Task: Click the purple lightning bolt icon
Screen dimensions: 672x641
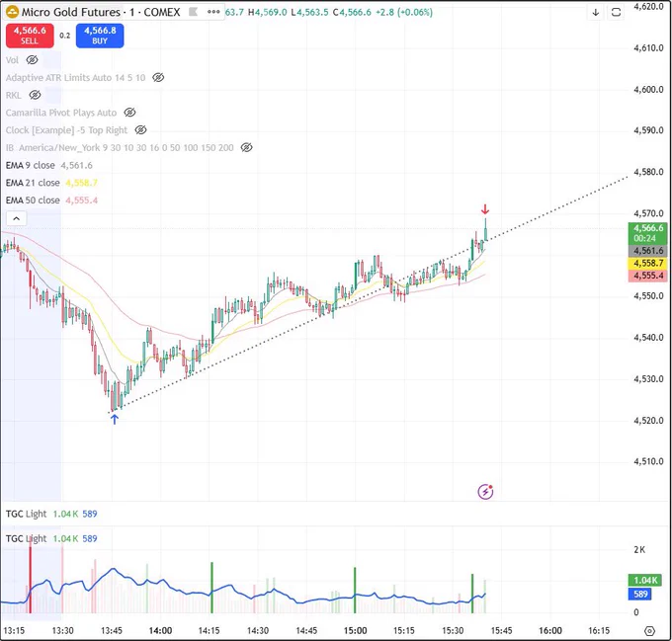Action: click(x=485, y=492)
